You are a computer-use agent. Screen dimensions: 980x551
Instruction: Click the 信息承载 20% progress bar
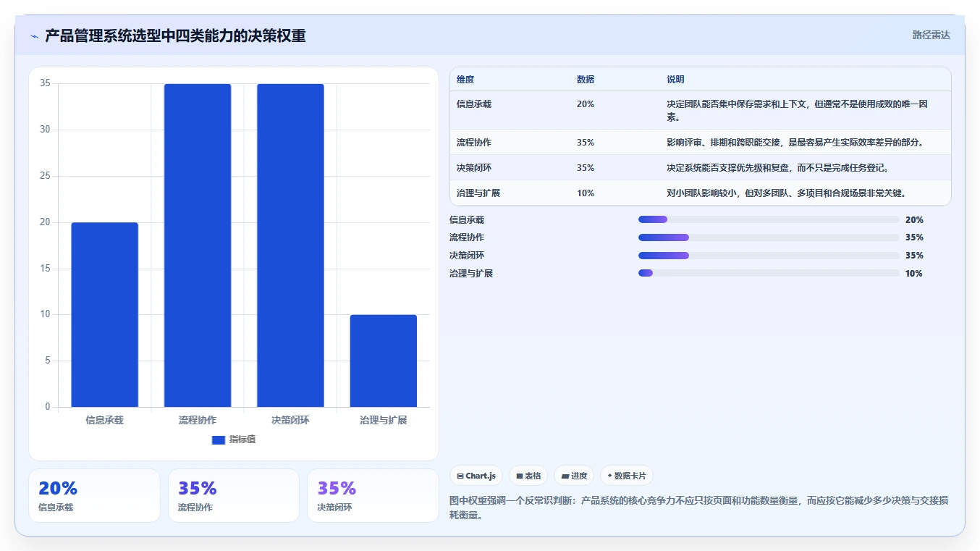tap(769, 219)
